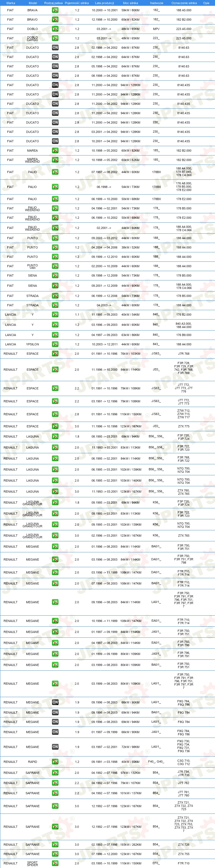Click the Lata produkcji column header
The image size is (215, 868).
tap(104, 3)
